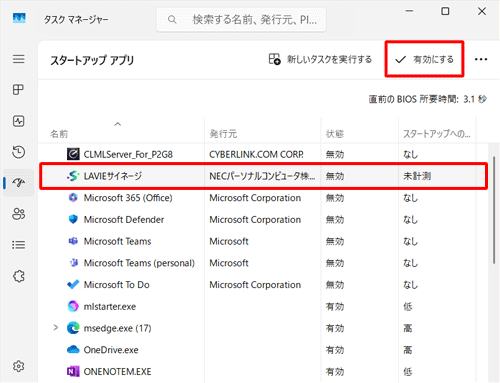Viewport: 500px width, 383px height.
Task: Click the Microsoft To Do checkmark icon
Action: pos(73,284)
